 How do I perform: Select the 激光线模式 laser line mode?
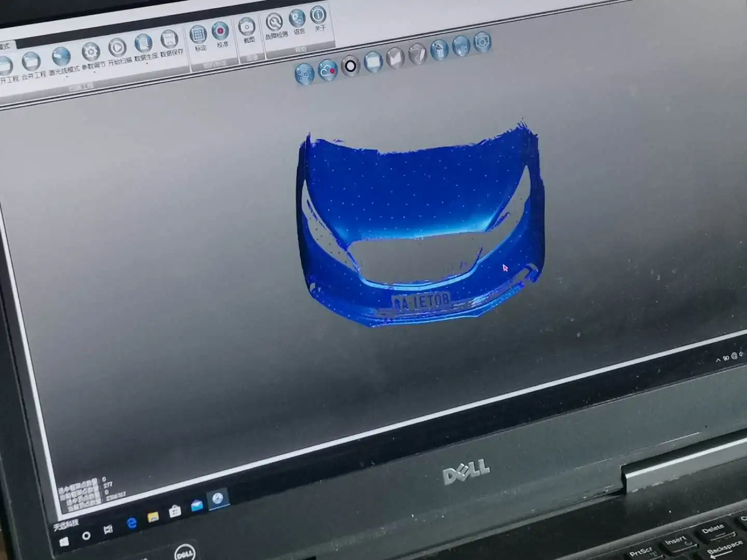pos(61,58)
